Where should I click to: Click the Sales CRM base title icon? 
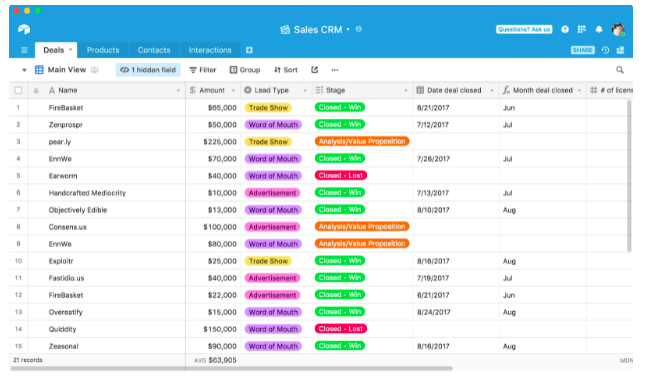point(285,29)
